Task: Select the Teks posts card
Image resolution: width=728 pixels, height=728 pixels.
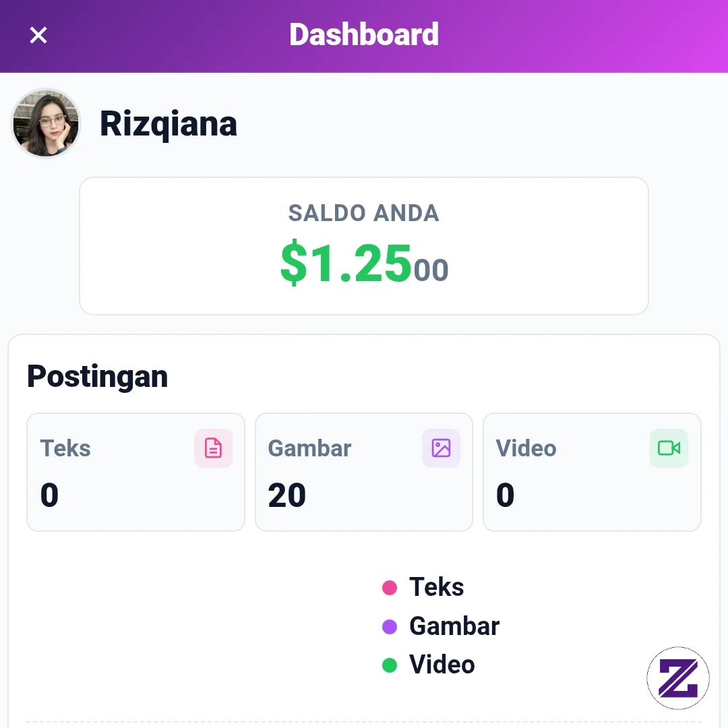Action: (x=135, y=472)
